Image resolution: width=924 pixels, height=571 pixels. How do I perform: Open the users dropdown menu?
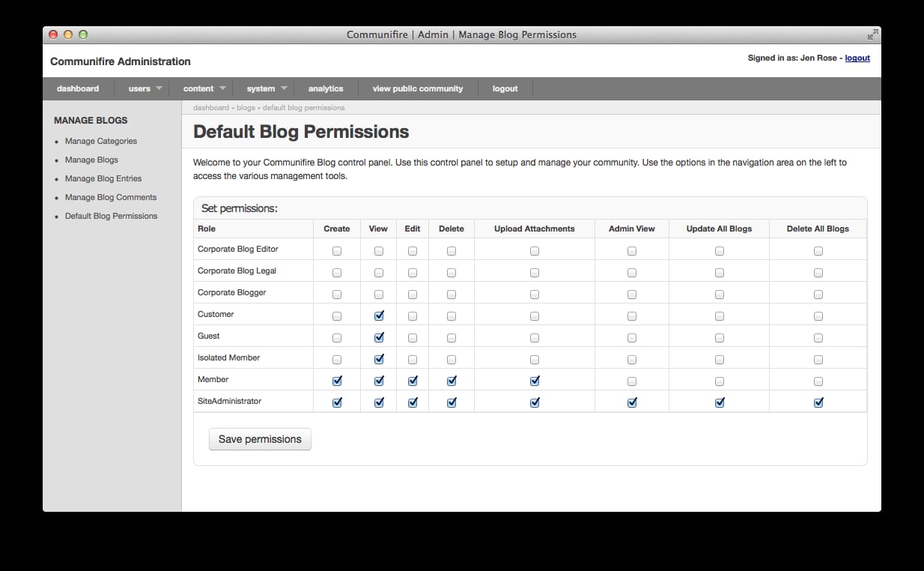(139, 88)
